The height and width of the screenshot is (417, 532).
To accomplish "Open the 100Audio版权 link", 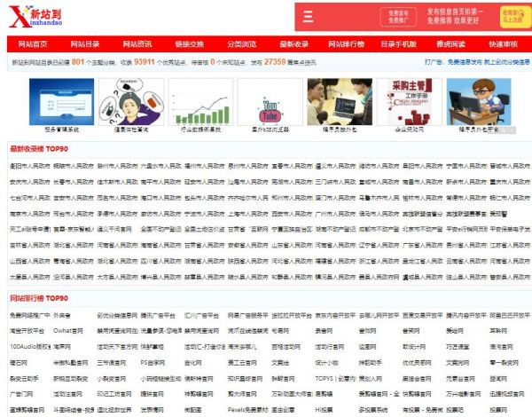I will tap(30, 347).
